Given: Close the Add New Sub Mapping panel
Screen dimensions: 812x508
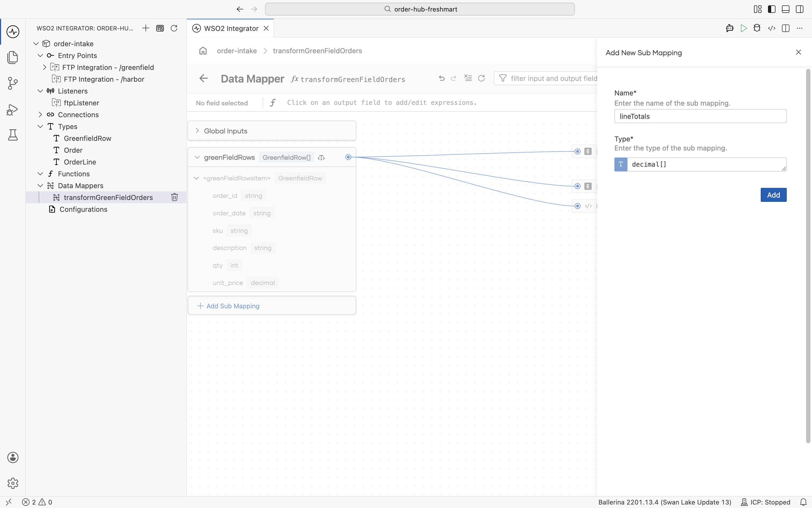Looking at the screenshot, I should (x=799, y=52).
